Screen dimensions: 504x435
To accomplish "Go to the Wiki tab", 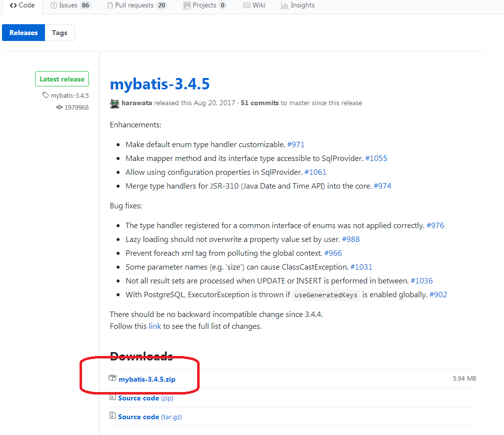I will [x=254, y=5].
